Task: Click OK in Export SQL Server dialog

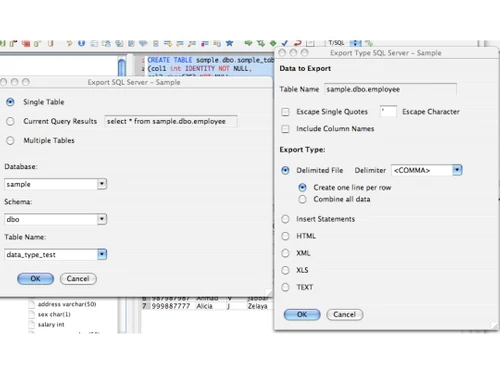Action: [x=35, y=279]
